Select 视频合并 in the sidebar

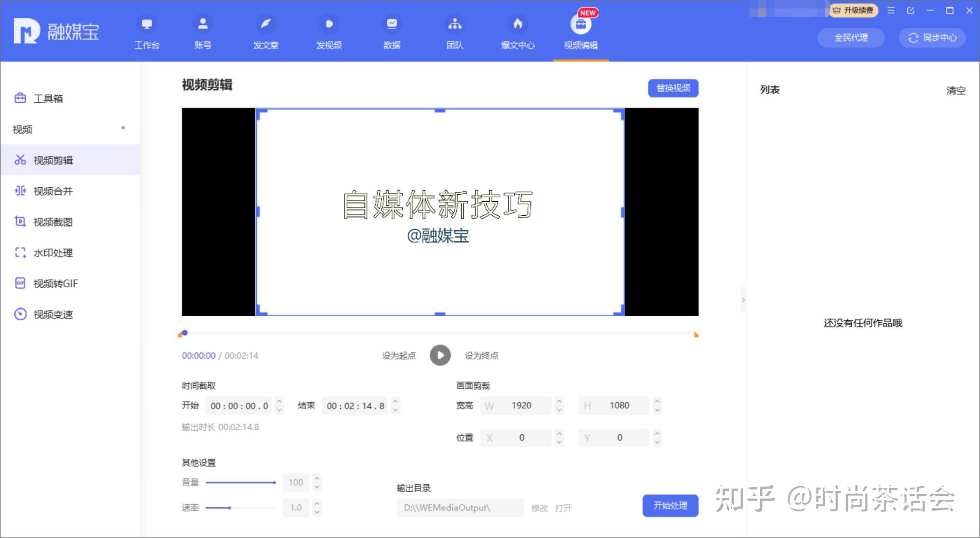coord(70,191)
